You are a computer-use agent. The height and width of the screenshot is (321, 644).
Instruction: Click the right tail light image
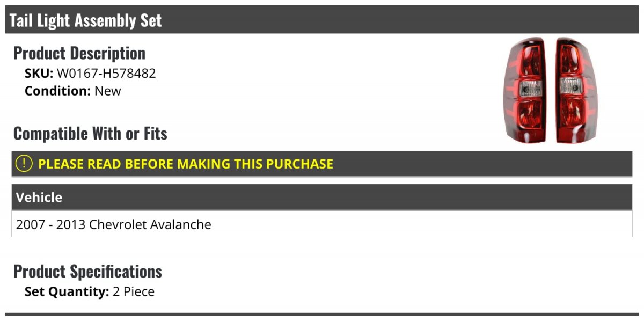[x=576, y=91]
